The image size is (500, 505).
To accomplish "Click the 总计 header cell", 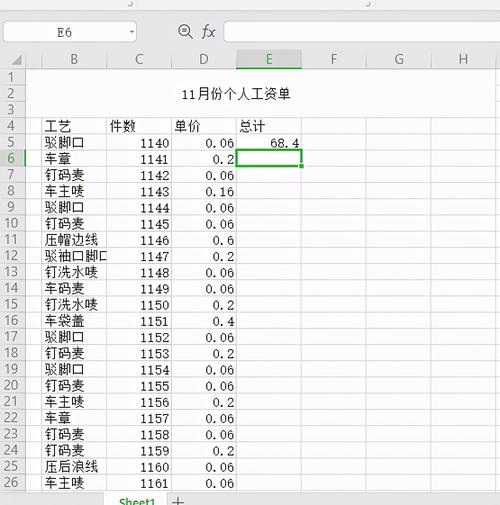I will [269, 126].
